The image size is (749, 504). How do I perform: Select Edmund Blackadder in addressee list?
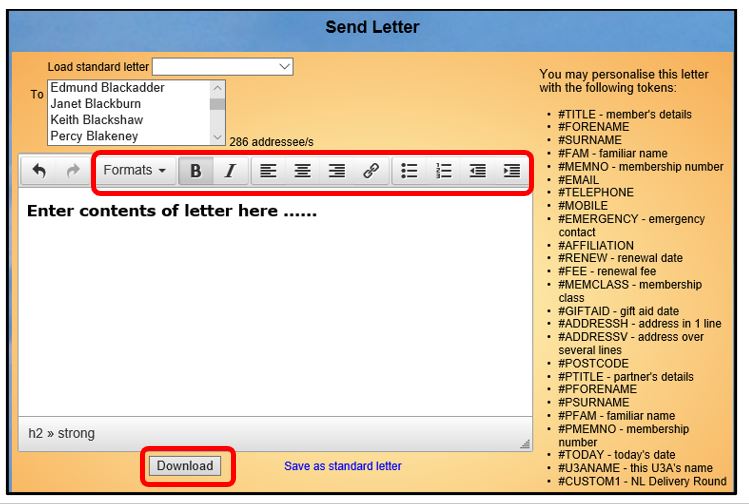coord(107,88)
